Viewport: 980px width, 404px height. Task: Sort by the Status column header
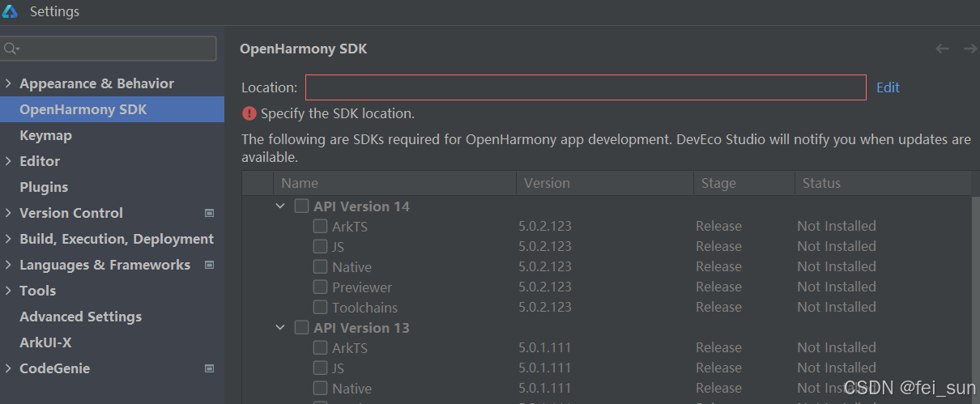click(883, 183)
